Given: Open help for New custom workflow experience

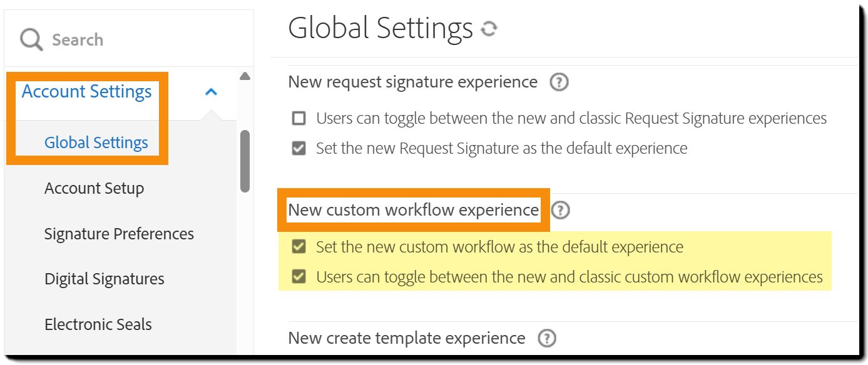Looking at the screenshot, I should [x=561, y=211].
